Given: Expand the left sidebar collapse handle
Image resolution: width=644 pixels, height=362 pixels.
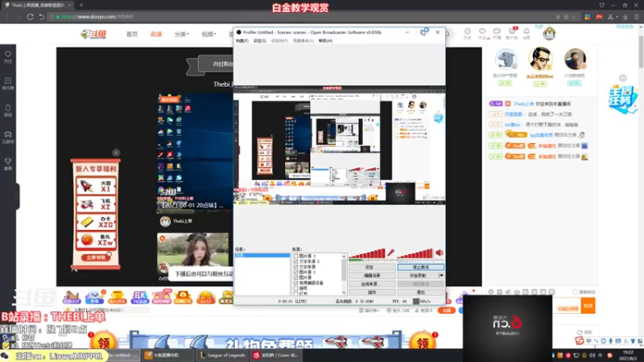Looking at the screenshot, I should tap(16, 197).
